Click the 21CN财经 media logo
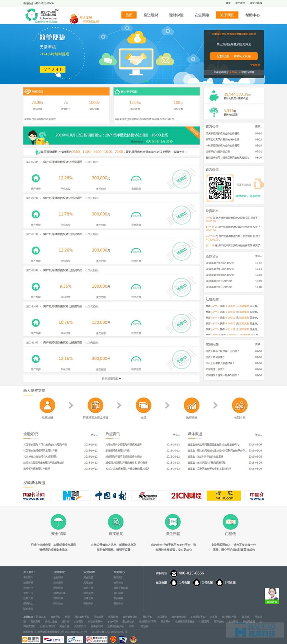 click(x=186, y=496)
